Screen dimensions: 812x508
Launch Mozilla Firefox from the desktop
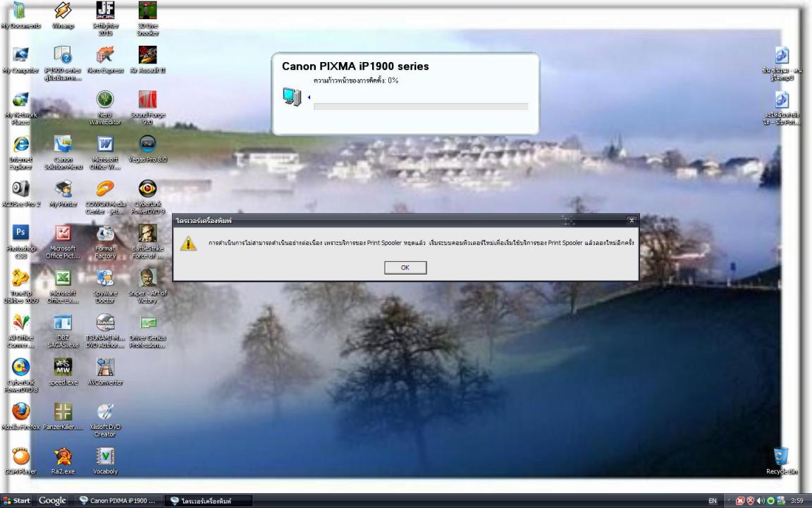point(20,417)
